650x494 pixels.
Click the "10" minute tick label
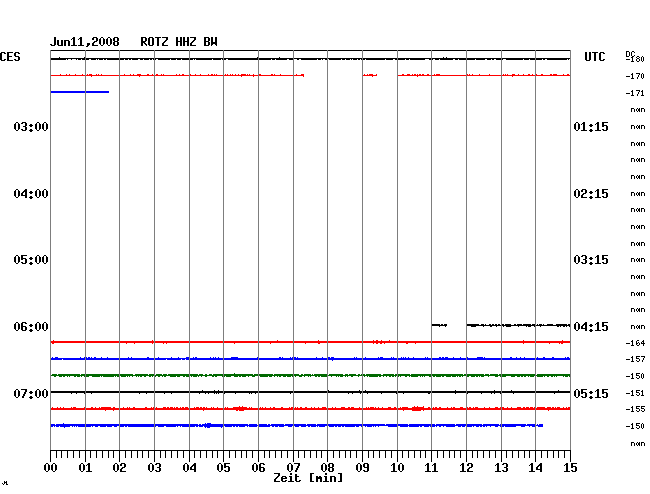397,467
